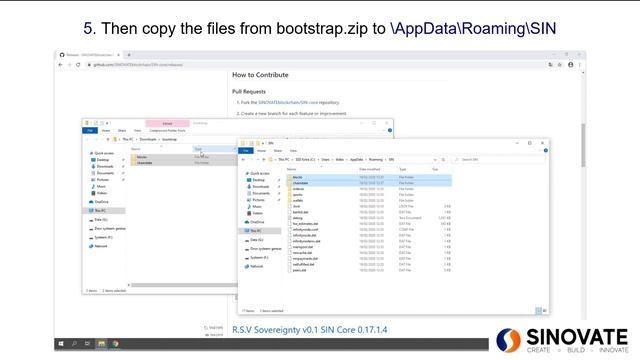Bookmark this page with the star icon

click(x=560, y=64)
